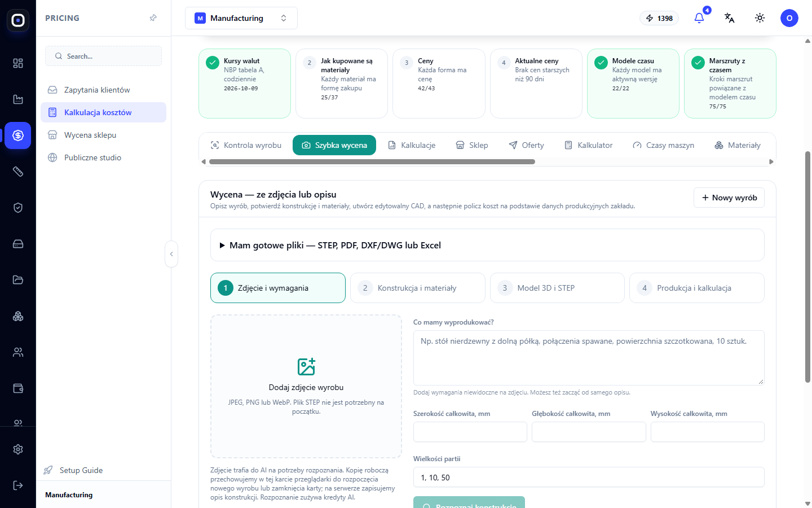Switch to the Kalkulacje tab
The image size is (812, 508).
[x=412, y=145]
